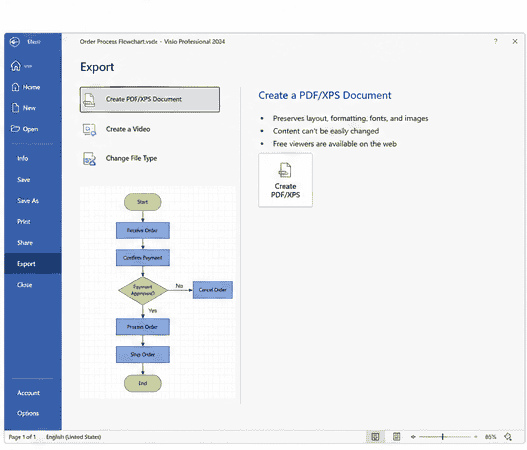
Task: Click the zoom out minus button
Action: 413,437
